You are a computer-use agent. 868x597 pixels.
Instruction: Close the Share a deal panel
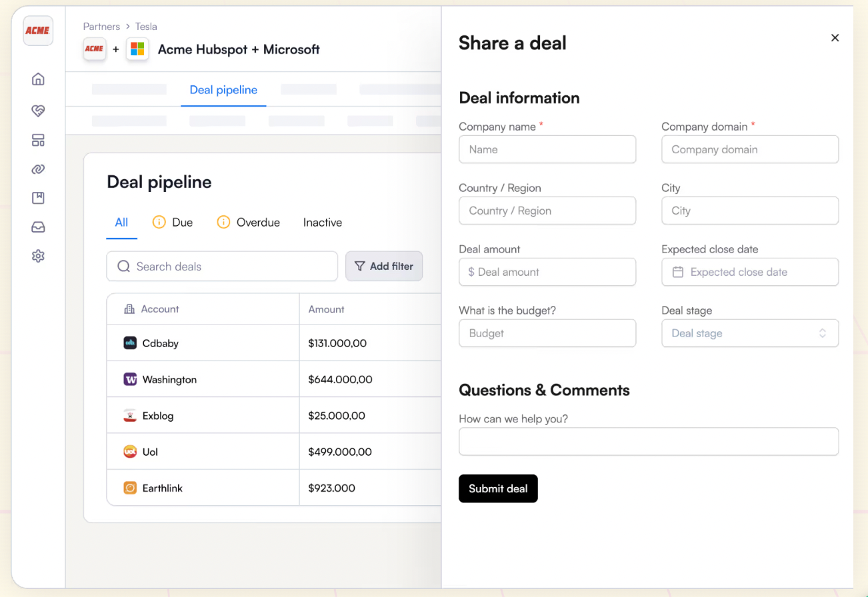click(x=835, y=38)
